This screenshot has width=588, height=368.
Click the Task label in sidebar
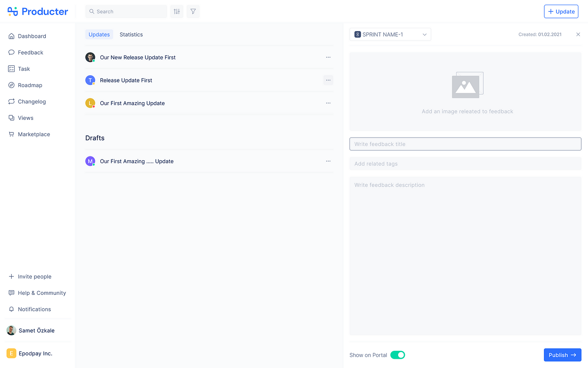[x=24, y=69]
